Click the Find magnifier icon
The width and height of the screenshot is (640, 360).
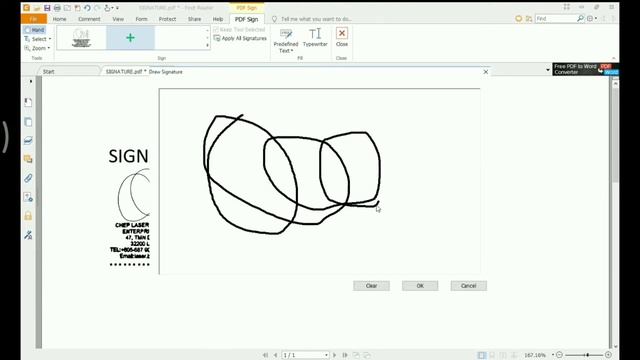(580, 19)
